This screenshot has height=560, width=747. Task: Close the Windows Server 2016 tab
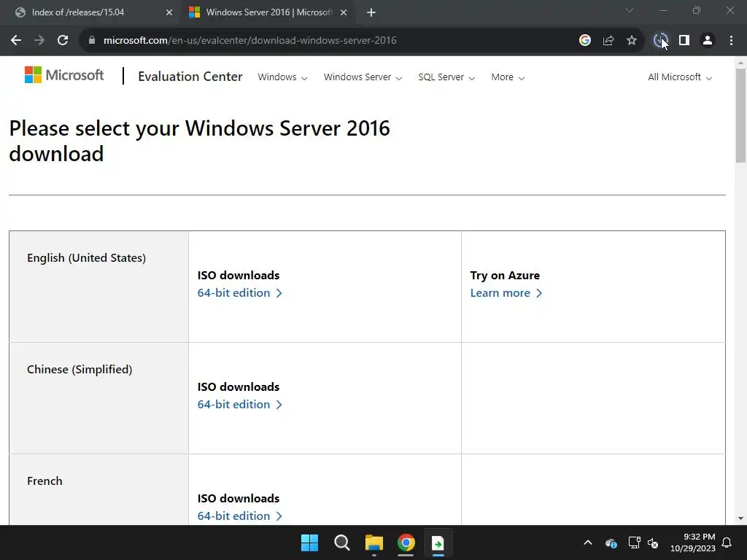tap(344, 12)
